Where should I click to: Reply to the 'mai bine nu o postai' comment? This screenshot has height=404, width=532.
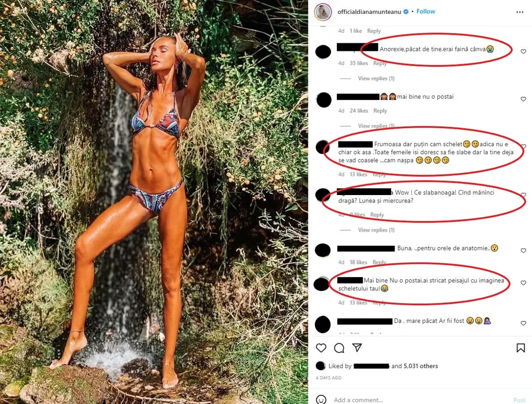(380, 110)
